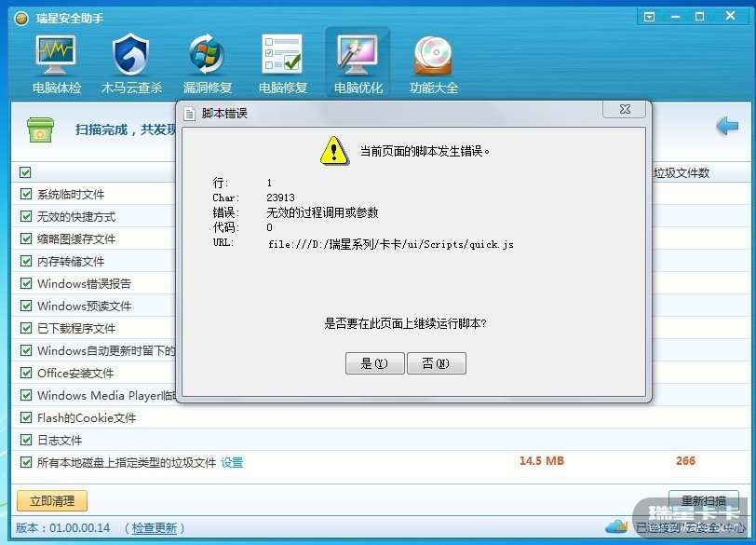Click the 14.5 MB size value
The image size is (756, 545).
pyautogui.click(x=542, y=460)
